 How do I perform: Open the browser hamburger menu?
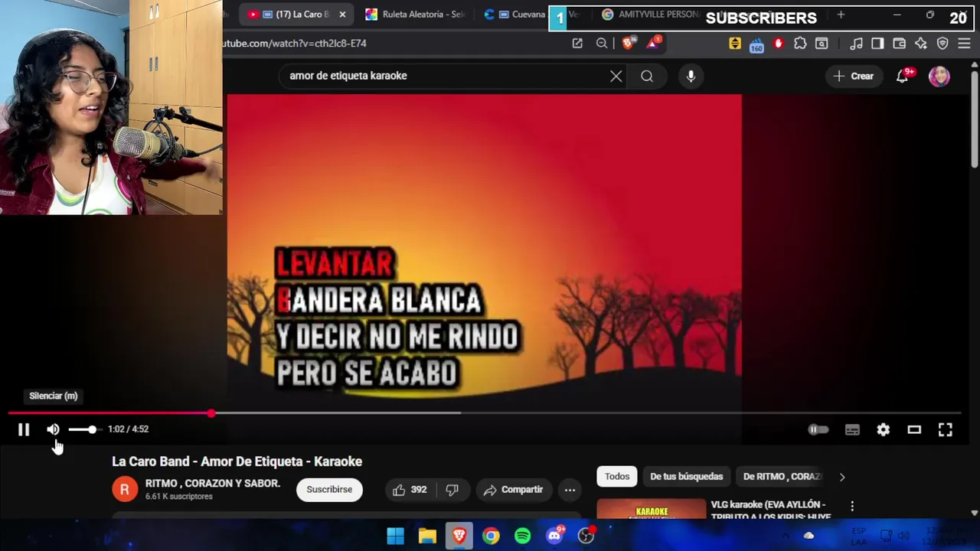point(964,44)
